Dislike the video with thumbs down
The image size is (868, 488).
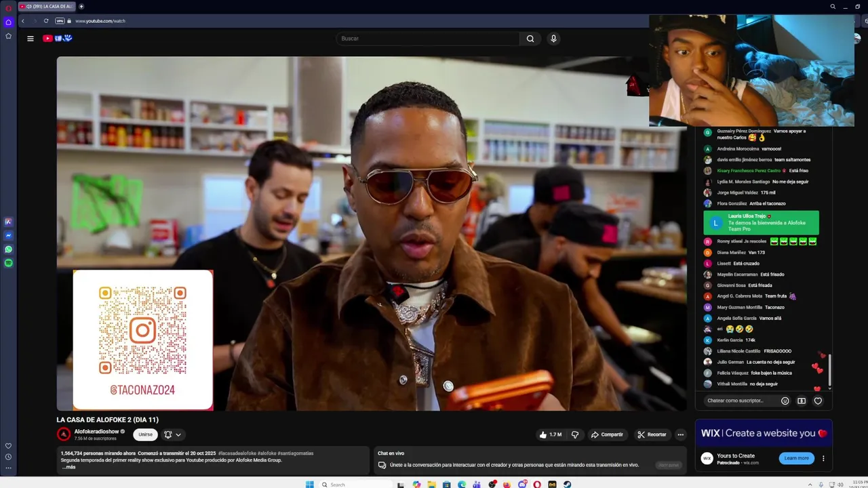575,434
